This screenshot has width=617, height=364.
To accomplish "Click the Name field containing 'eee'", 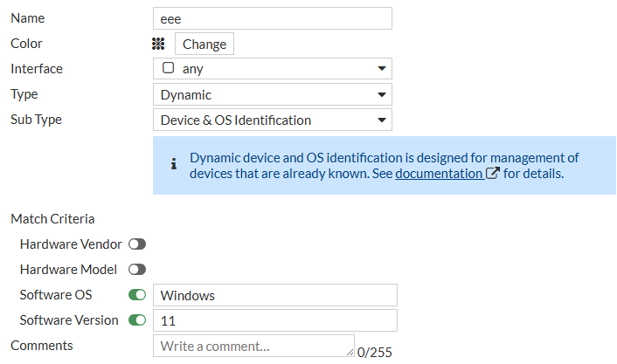I will tap(272, 18).
